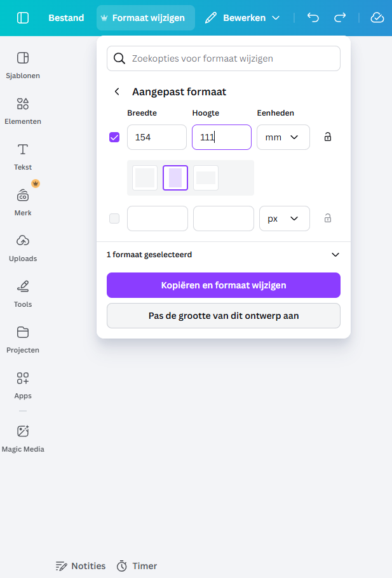
Task: Open Magic Media
Action: click(22, 437)
